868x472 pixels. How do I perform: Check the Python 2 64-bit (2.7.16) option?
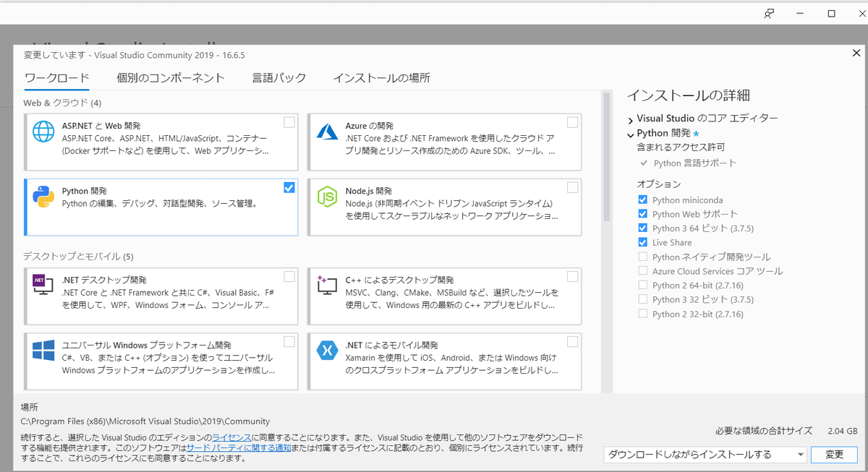643,285
